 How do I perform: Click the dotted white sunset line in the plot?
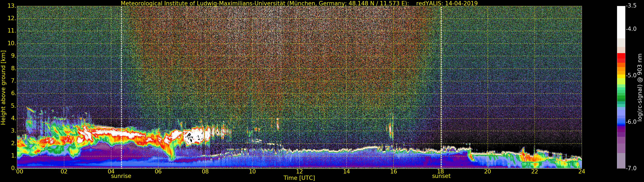(x=441, y=87)
